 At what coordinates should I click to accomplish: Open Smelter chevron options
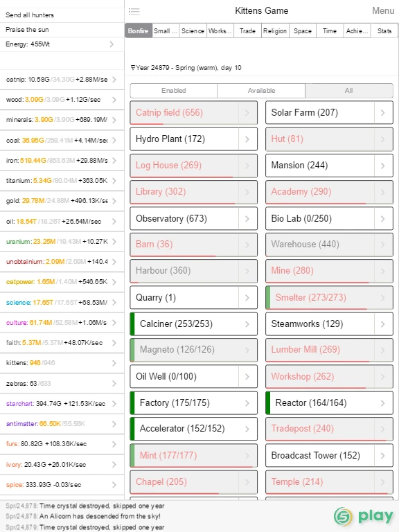click(383, 298)
